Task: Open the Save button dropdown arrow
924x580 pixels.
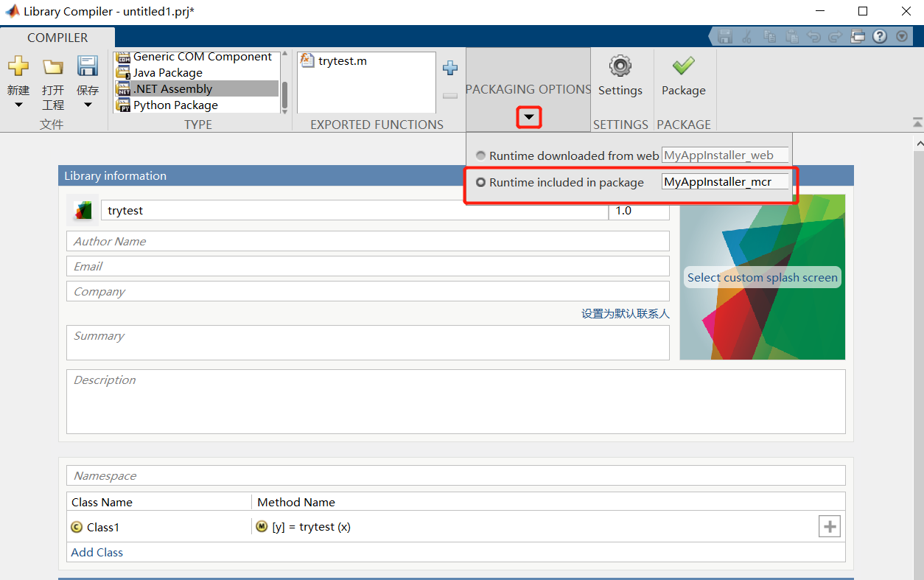Action: click(x=88, y=105)
